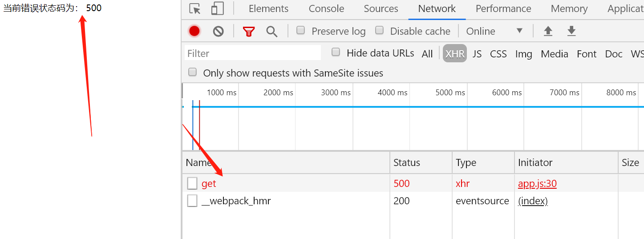Select the XHR filter type
Screen dimensions: 644x239
pos(455,53)
